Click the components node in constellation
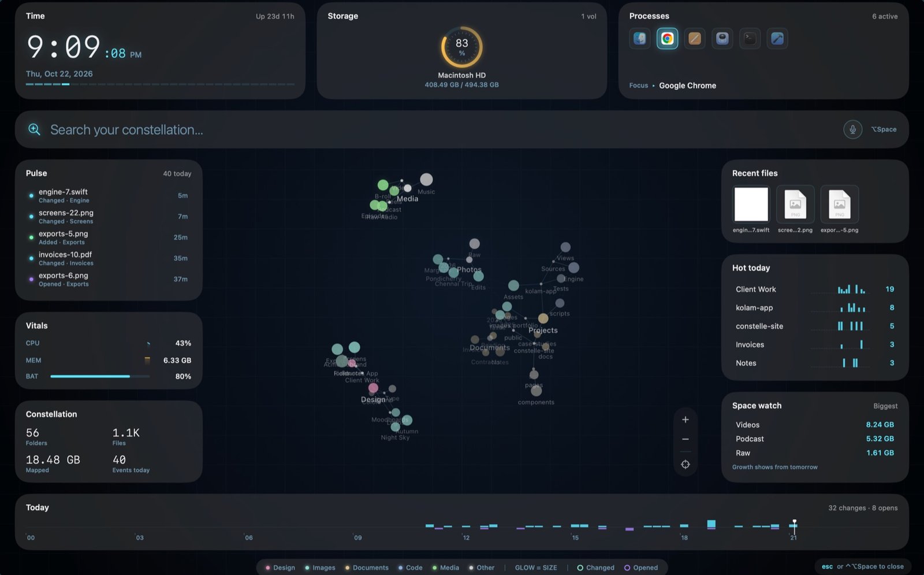924x575 pixels. pos(536,391)
